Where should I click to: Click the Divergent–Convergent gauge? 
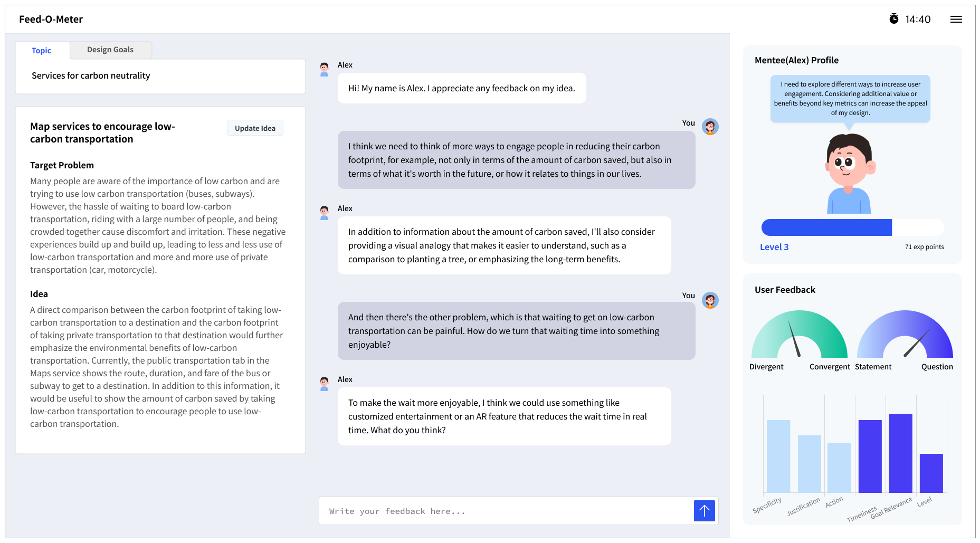(800, 334)
